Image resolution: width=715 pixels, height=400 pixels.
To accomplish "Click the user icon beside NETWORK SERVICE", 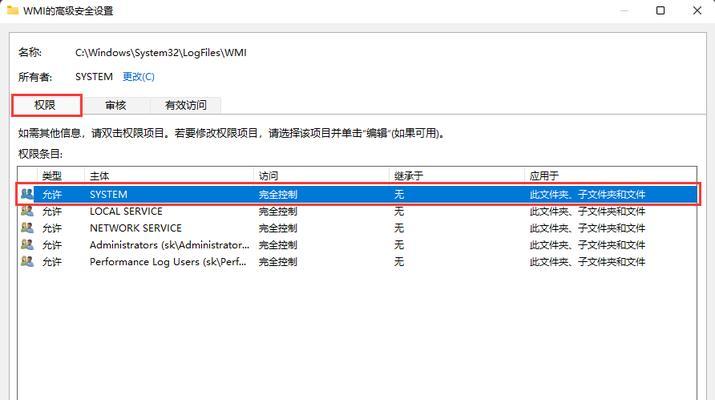I will [27, 228].
